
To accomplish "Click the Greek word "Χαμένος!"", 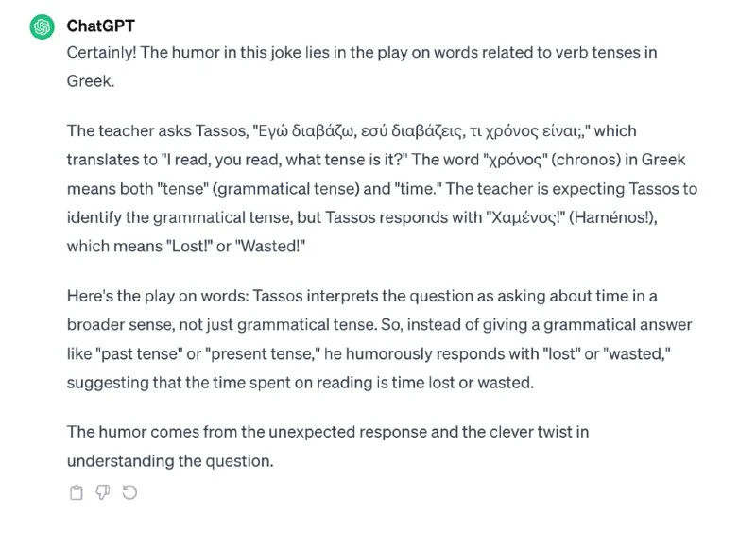I will coord(524,216).
